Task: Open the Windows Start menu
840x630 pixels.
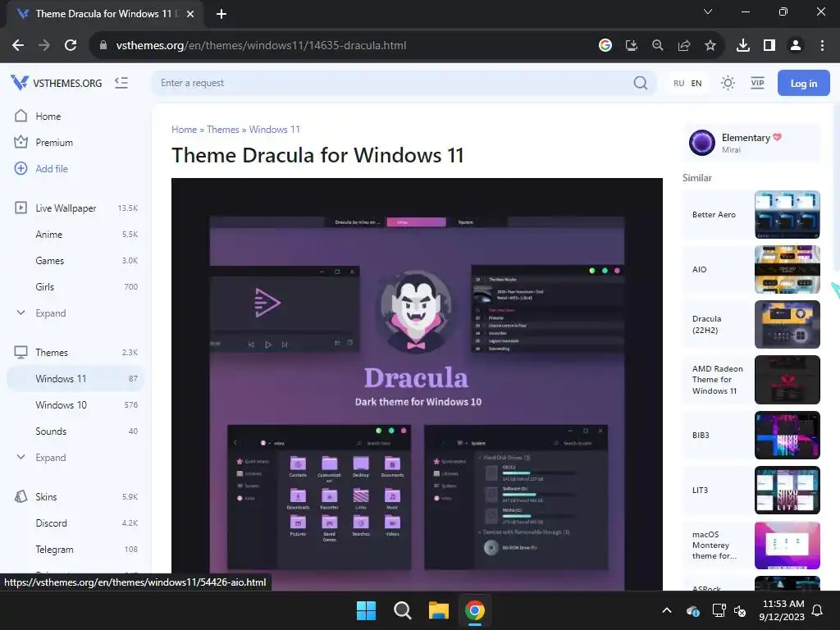Action: click(367, 610)
